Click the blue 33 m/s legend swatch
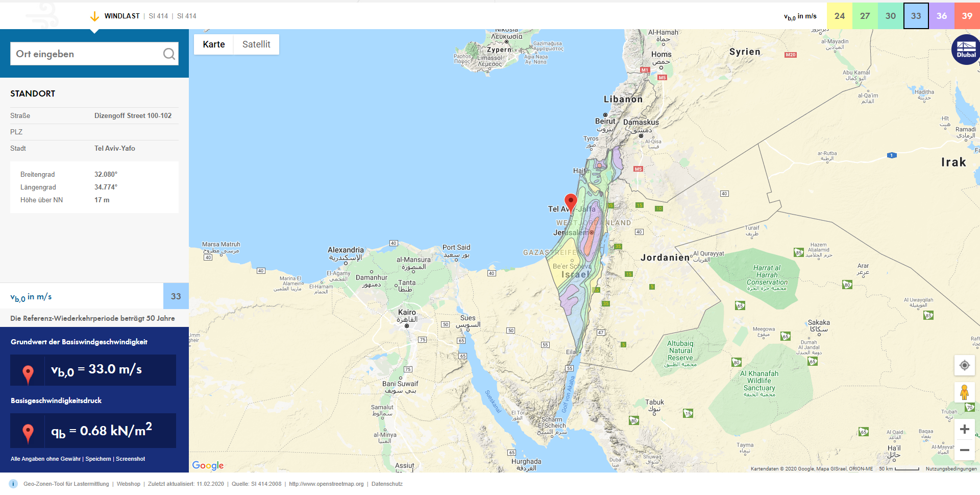This screenshot has width=980, height=495. pyautogui.click(x=916, y=16)
